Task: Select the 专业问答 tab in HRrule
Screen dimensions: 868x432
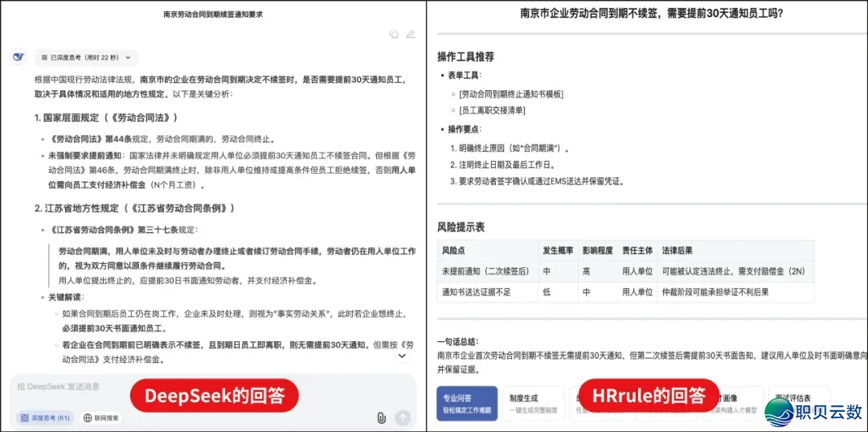Action: click(467, 403)
